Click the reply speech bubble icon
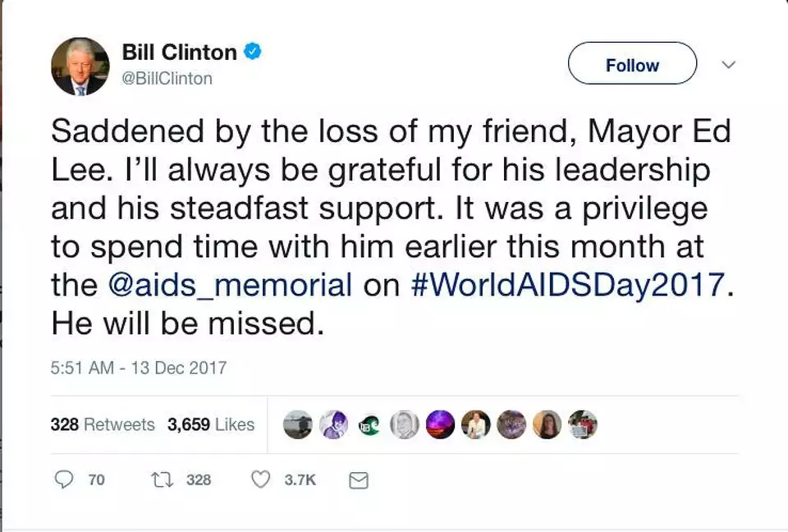 [64, 479]
